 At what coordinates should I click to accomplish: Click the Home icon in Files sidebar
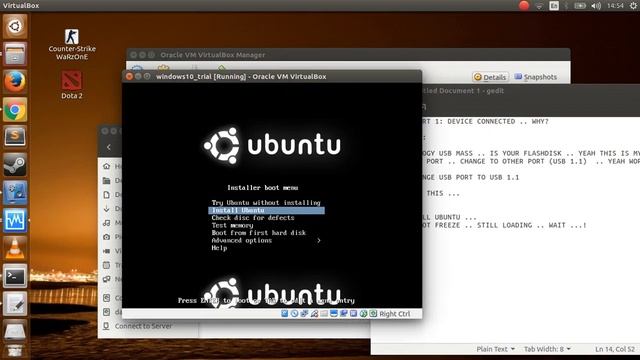[x=107, y=166]
